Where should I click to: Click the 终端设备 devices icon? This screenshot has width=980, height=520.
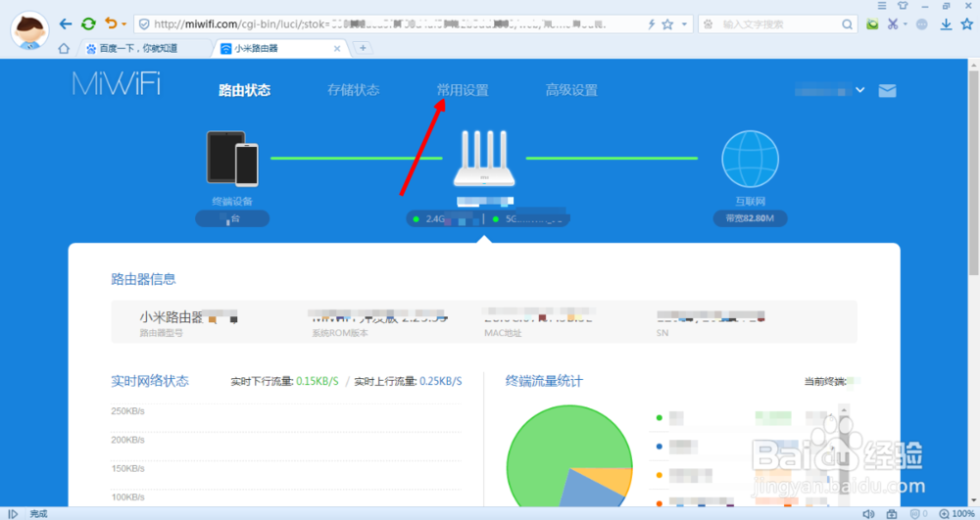(232, 159)
